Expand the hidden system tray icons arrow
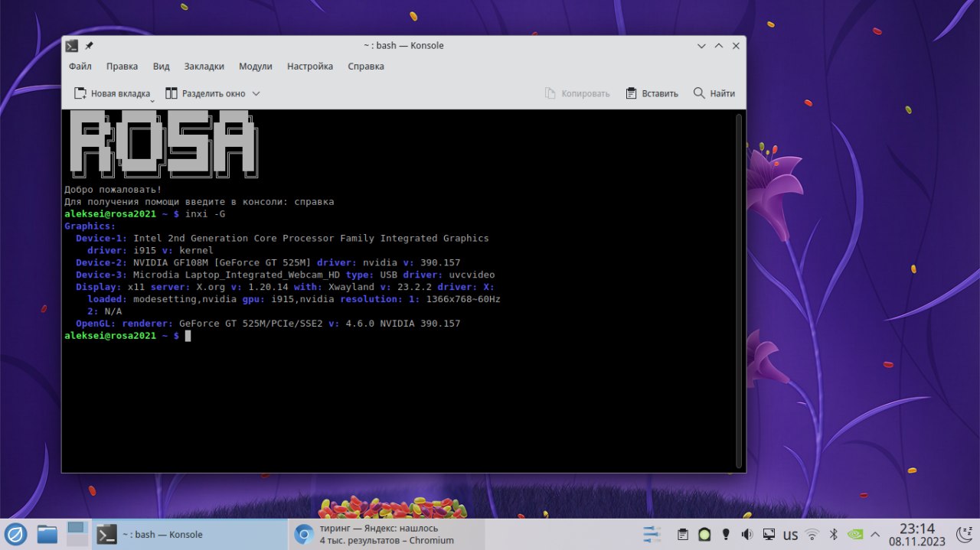This screenshot has width=980, height=550. click(x=876, y=534)
